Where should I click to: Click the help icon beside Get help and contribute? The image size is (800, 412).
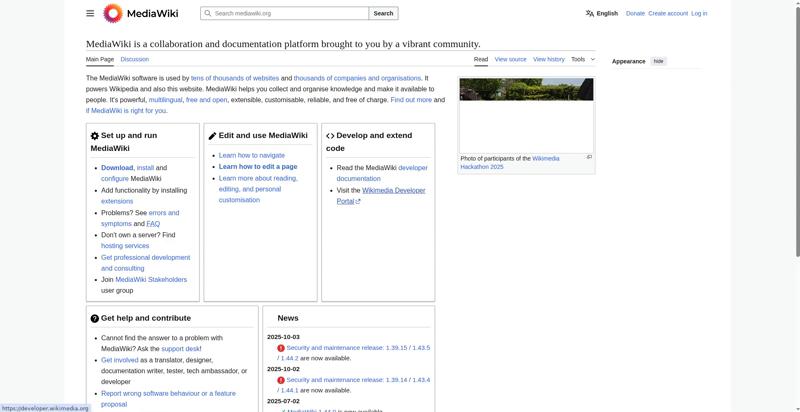[95, 319]
